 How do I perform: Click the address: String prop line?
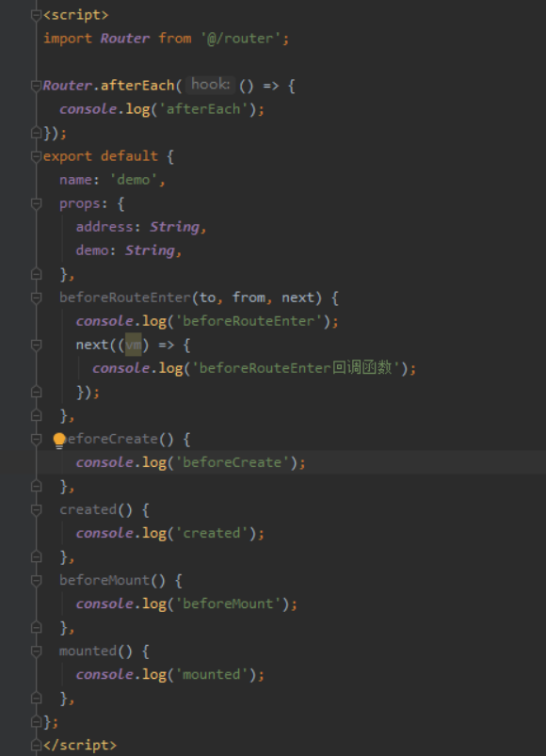[x=141, y=227]
